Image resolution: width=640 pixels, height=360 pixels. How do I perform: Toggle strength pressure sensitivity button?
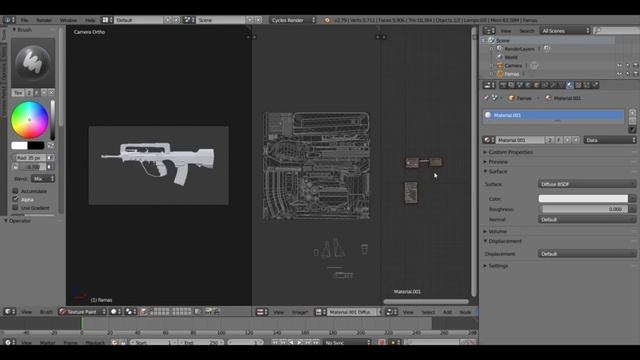point(50,167)
